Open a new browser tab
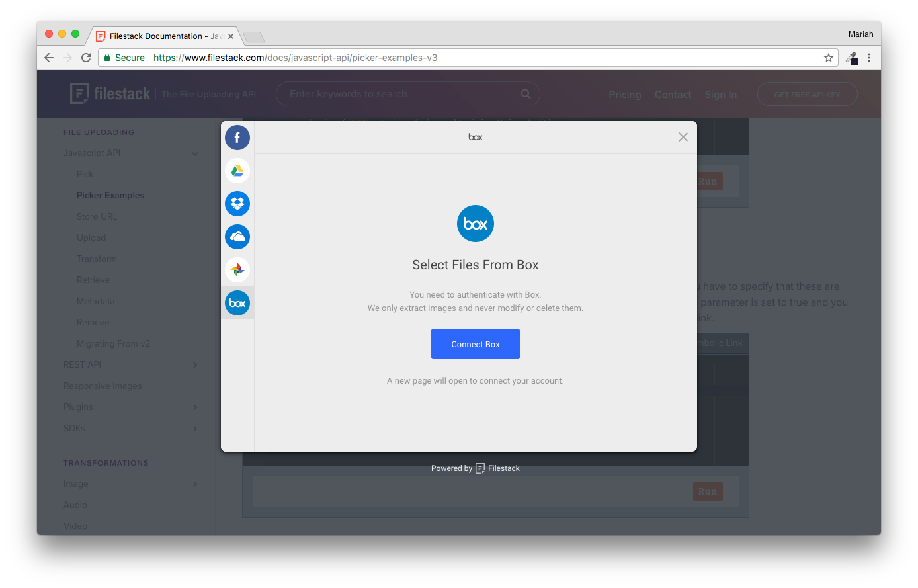The height and width of the screenshot is (588, 918). pyautogui.click(x=253, y=36)
